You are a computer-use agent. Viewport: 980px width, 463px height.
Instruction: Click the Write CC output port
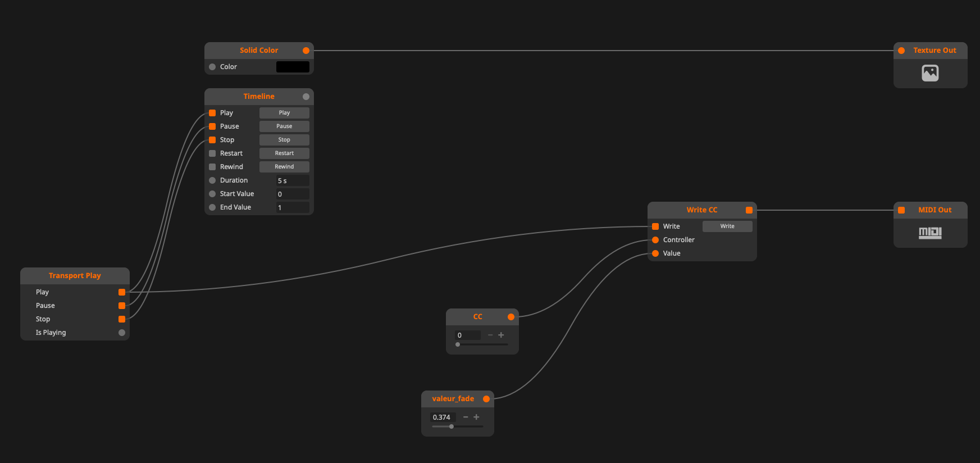click(x=749, y=210)
